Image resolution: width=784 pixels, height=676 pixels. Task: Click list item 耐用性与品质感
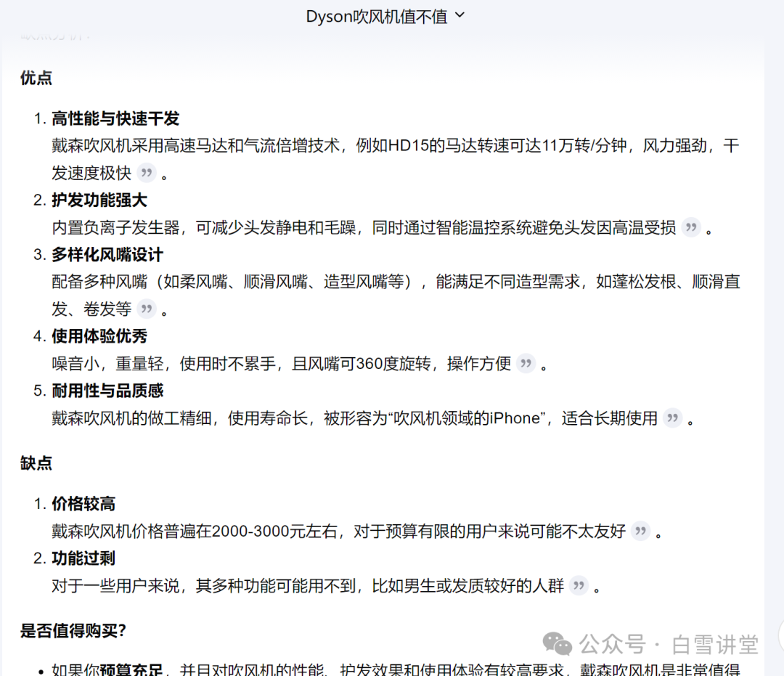click(x=107, y=391)
